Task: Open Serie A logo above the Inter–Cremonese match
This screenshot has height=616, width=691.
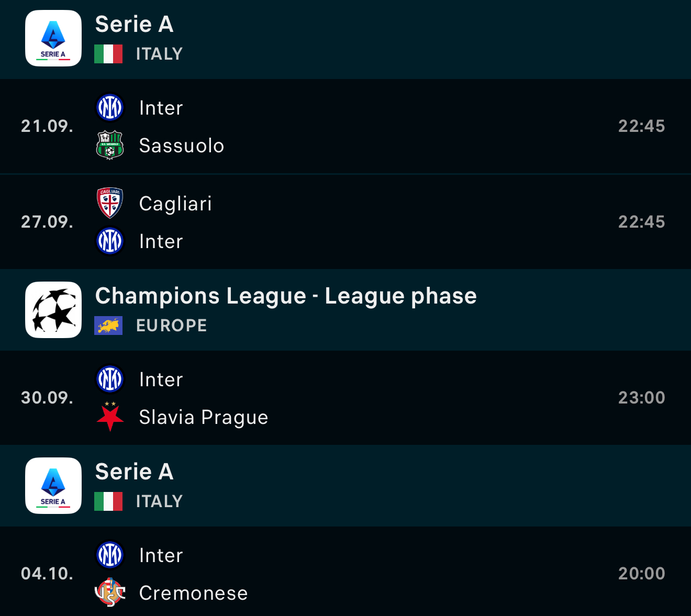Action: point(53,486)
